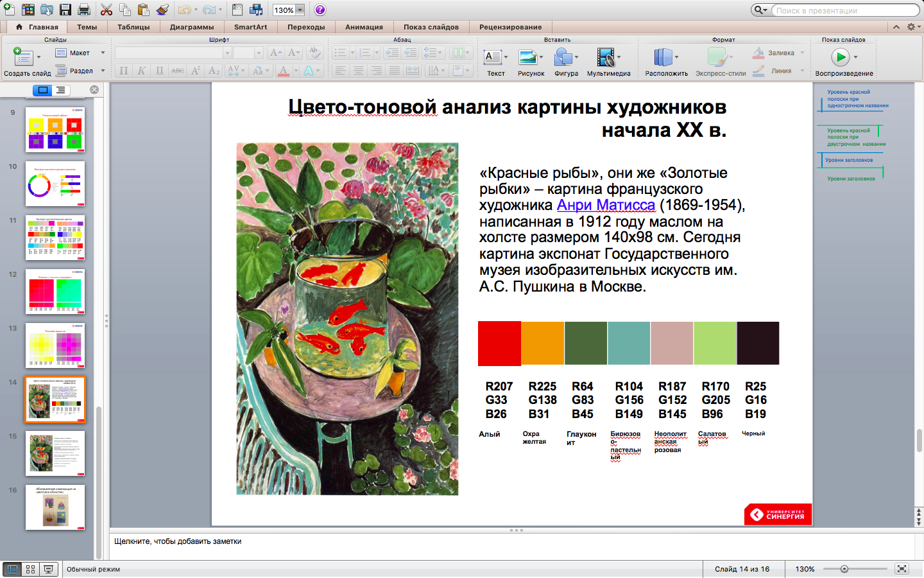Open the Анимация ribbon tab

click(364, 27)
